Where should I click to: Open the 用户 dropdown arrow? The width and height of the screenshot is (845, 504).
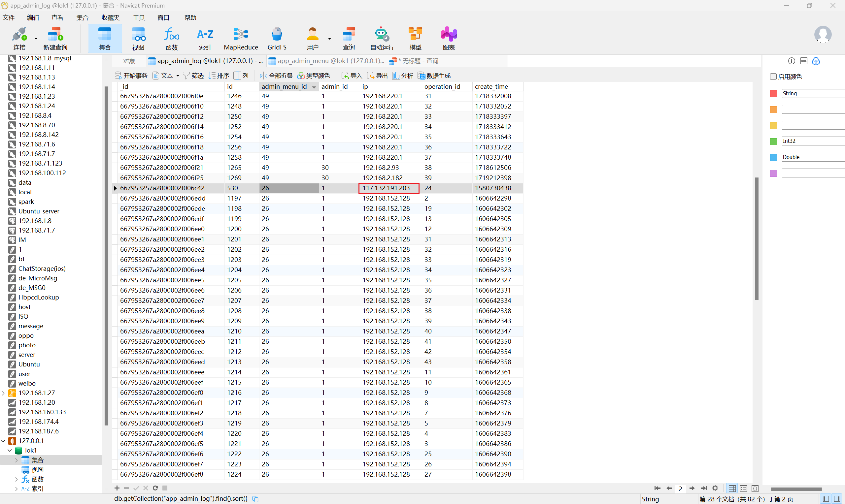point(329,39)
